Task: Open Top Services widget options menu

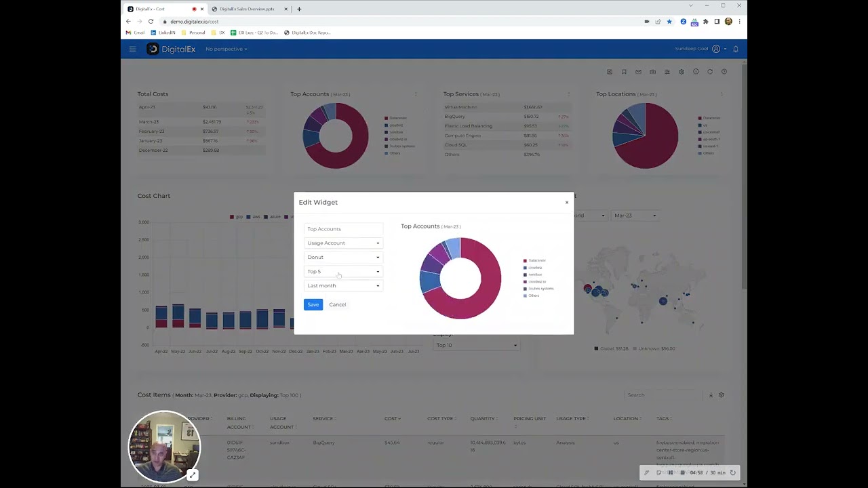Action: (x=568, y=94)
